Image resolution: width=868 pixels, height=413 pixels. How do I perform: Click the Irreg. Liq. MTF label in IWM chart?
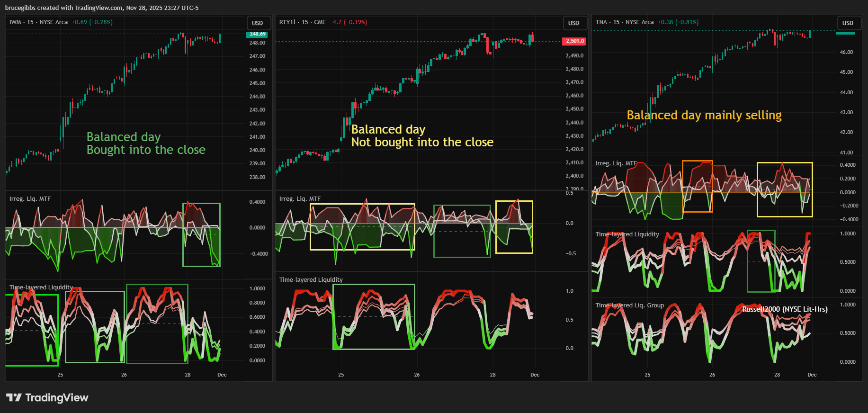coord(30,199)
